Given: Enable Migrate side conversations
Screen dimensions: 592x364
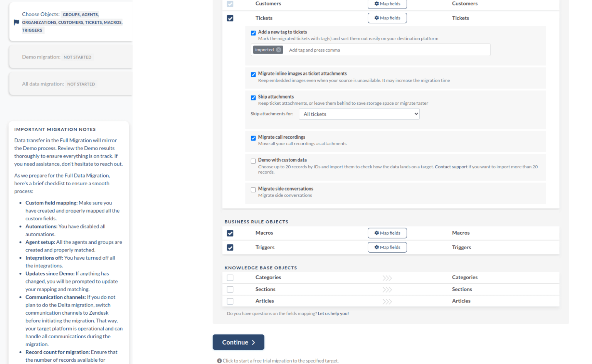Looking at the screenshot, I should (253, 189).
